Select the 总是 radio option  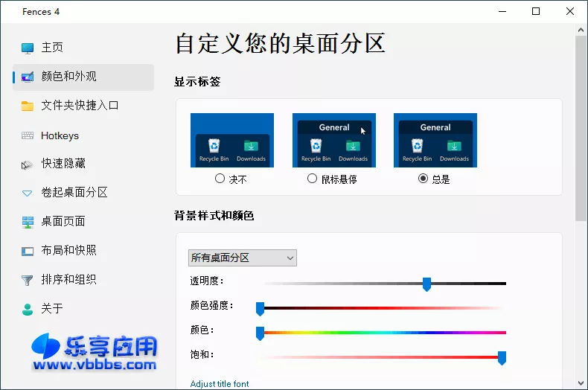[423, 179]
